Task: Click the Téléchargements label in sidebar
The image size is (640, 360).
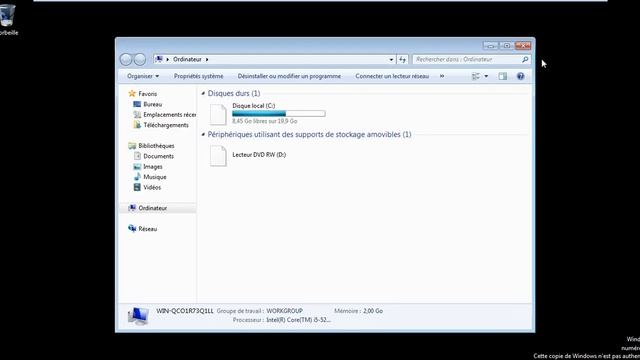Action: (166, 125)
